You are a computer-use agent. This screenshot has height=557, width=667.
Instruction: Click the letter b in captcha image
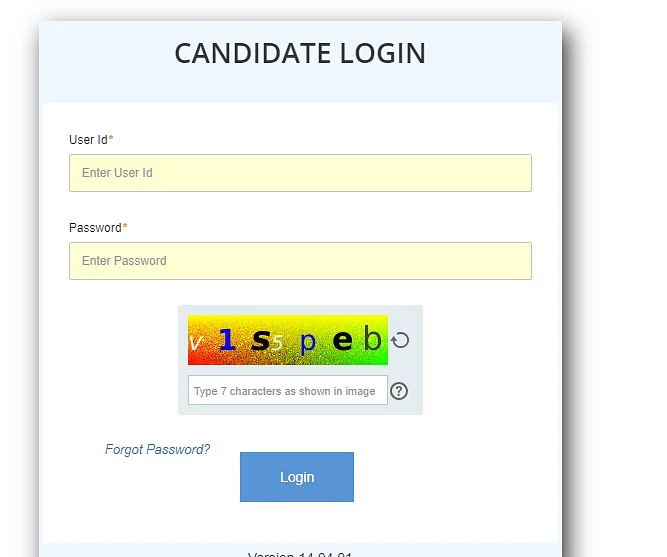pos(372,340)
